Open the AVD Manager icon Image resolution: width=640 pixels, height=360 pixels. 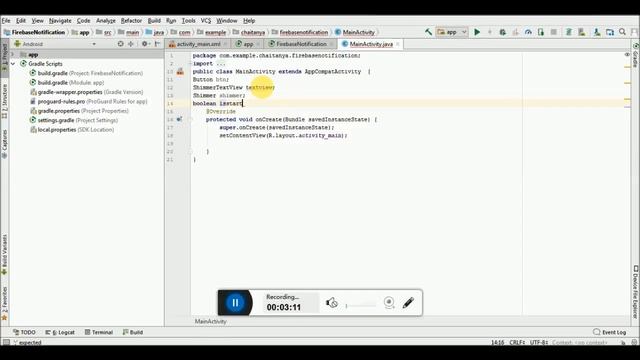pos(582,32)
